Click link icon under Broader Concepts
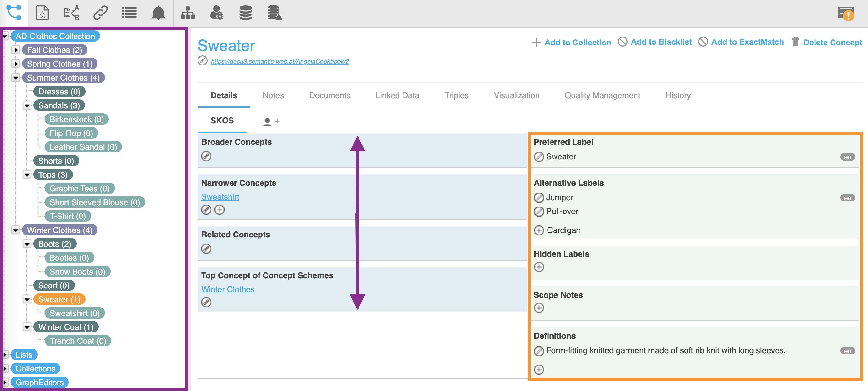This screenshot has width=868, height=391. coord(206,156)
